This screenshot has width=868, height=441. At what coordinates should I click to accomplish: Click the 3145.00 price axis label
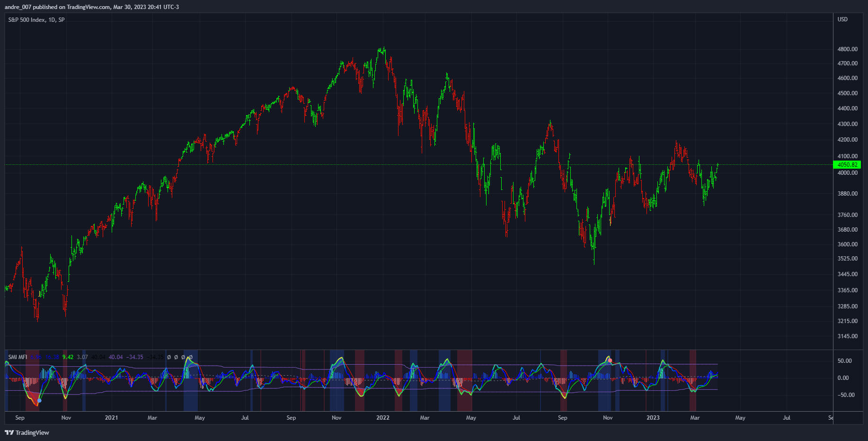[x=847, y=336]
